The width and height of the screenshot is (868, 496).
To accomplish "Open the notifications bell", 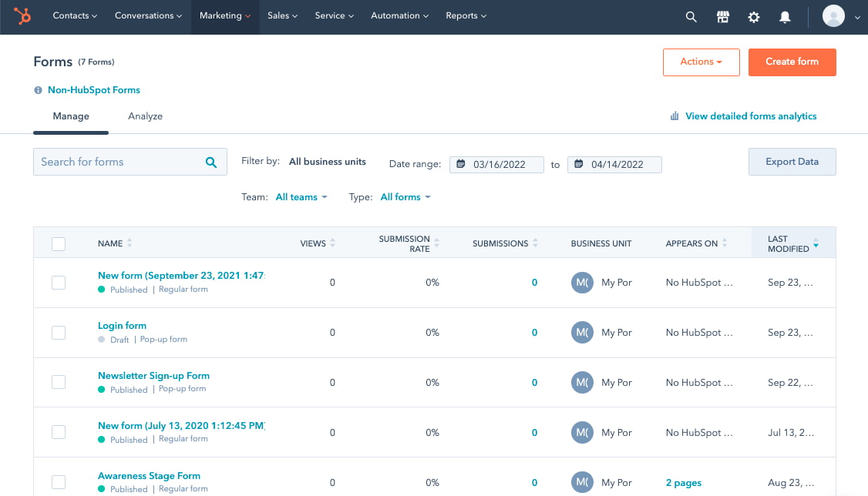I will (785, 16).
